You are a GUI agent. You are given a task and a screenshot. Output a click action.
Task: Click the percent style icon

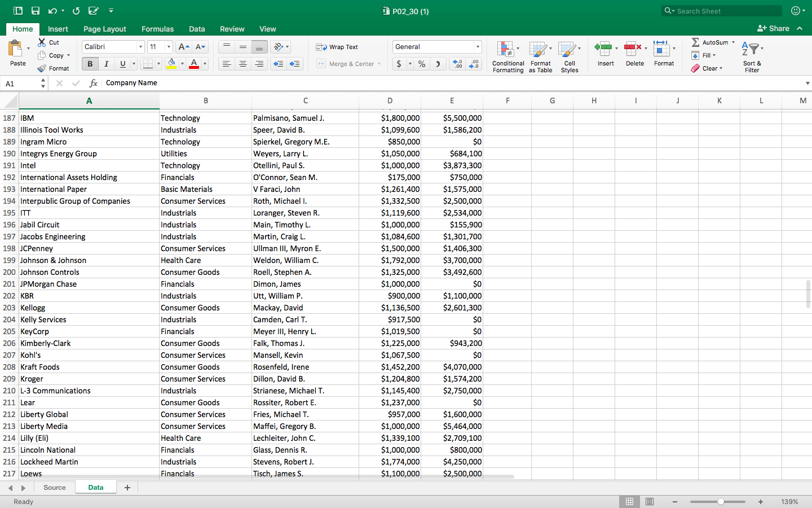422,64
